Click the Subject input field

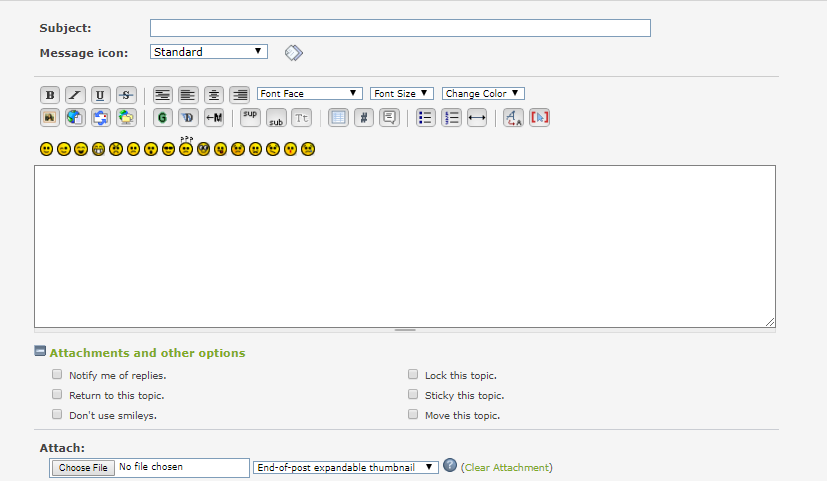(400, 28)
